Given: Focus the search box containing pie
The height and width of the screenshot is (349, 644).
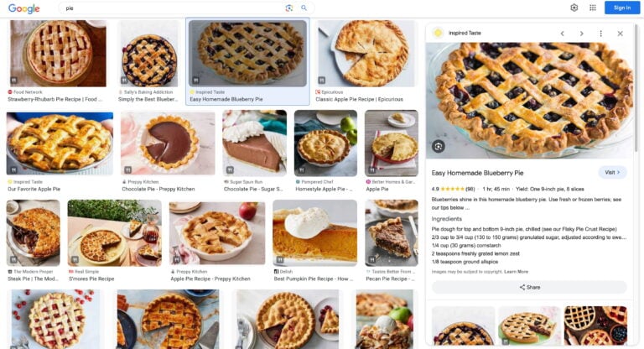Looking at the screenshot, I should click(173, 8).
